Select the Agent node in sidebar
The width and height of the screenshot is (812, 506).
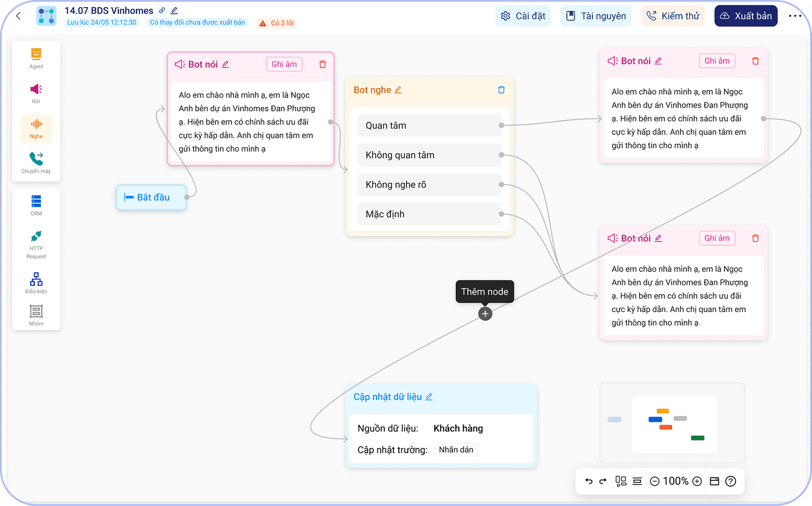pyautogui.click(x=36, y=58)
